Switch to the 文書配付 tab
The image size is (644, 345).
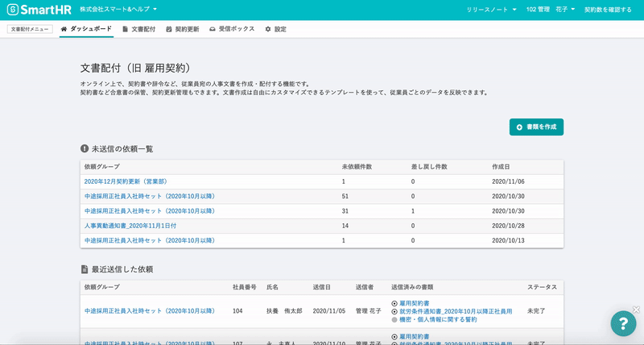tap(138, 29)
